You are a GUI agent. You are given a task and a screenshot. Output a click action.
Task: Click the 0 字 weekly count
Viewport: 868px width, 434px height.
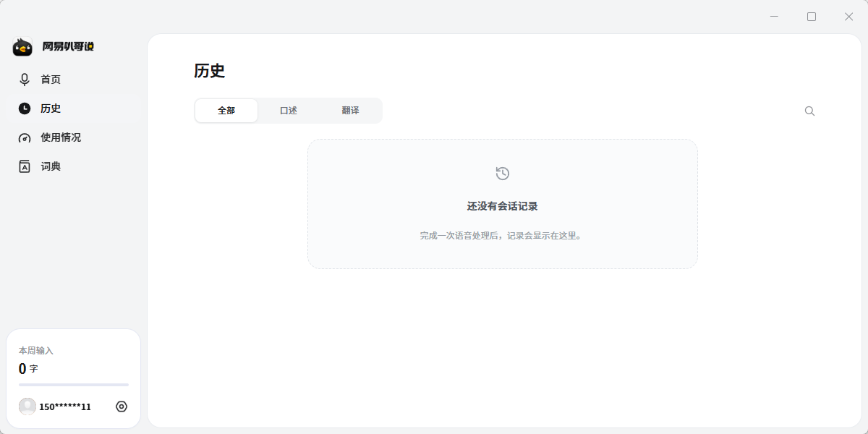[x=28, y=369]
